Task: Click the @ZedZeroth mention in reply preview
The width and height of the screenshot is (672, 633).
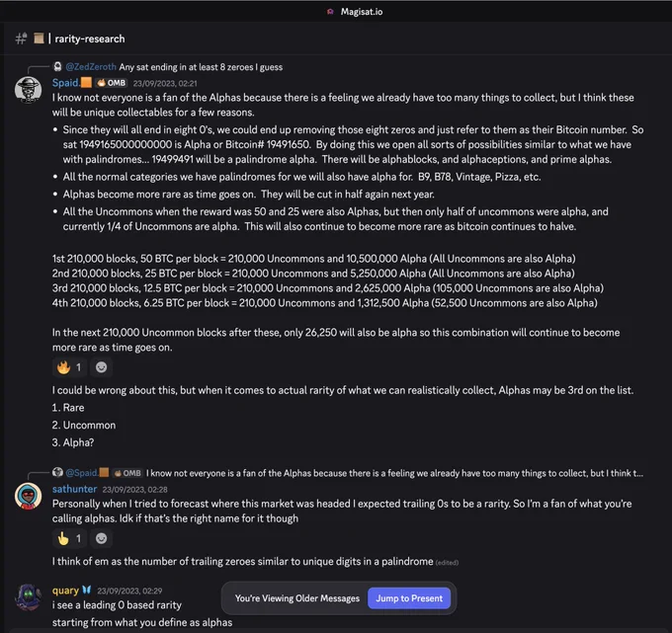Action: pyautogui.click(x=91, y=67)
